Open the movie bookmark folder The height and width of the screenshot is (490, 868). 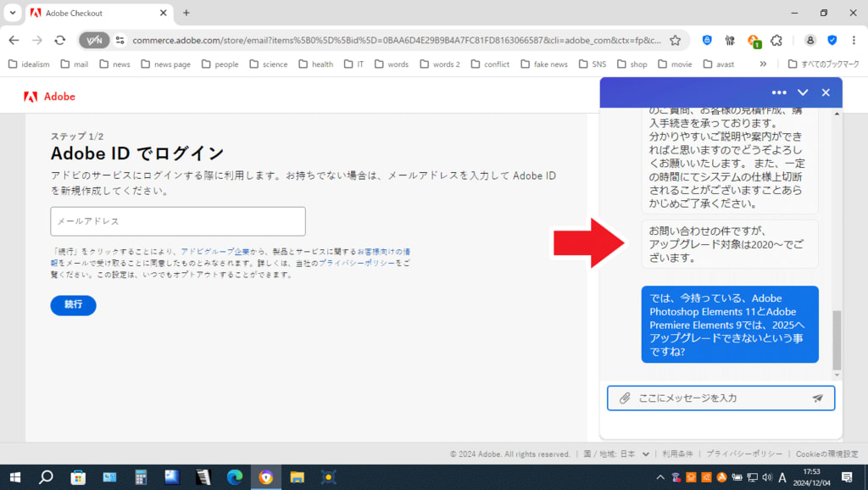coord(675,64)
